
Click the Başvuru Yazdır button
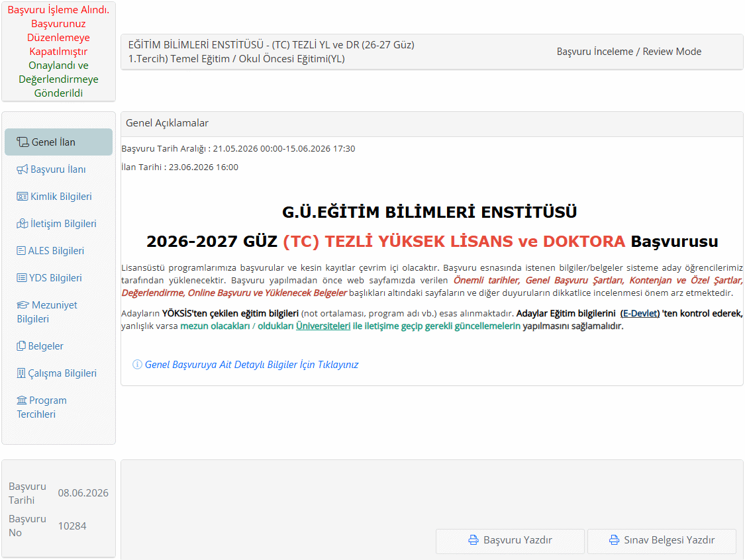pos(511,541)
